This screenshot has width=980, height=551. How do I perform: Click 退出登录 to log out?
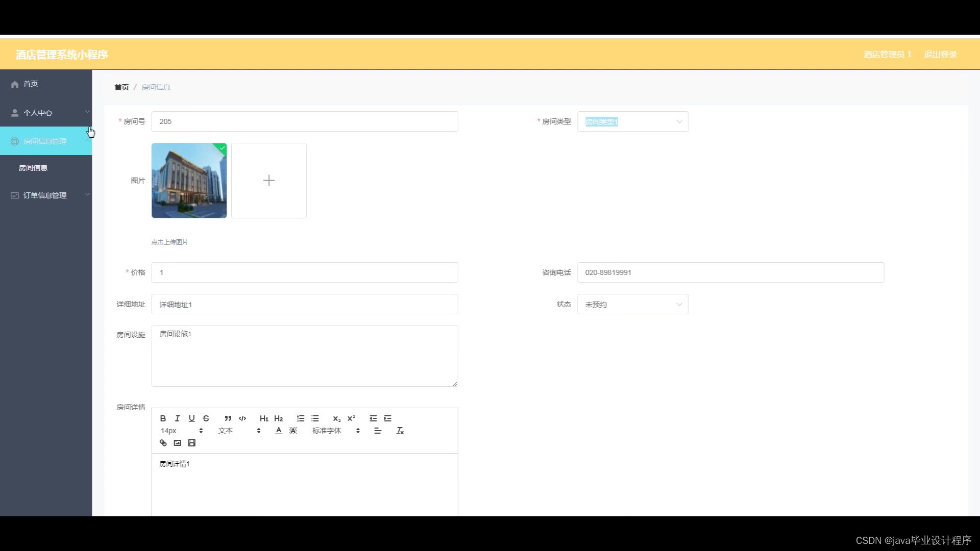940,55
